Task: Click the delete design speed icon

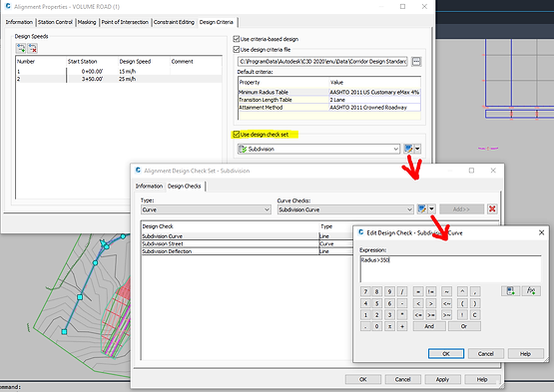Action: tap(32, 48)
